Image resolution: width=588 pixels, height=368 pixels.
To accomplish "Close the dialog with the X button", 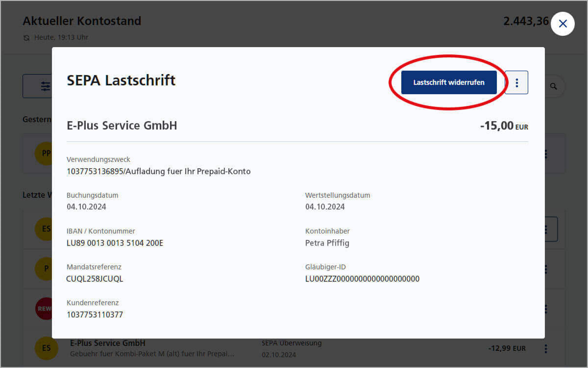I will pyautogui.click(x=563, y=24).
